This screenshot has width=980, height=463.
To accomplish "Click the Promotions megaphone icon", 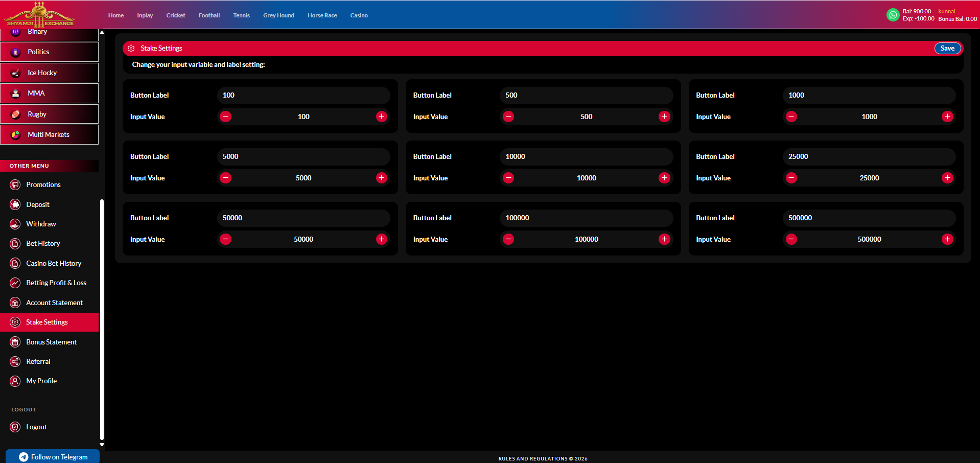I will 15,185.
